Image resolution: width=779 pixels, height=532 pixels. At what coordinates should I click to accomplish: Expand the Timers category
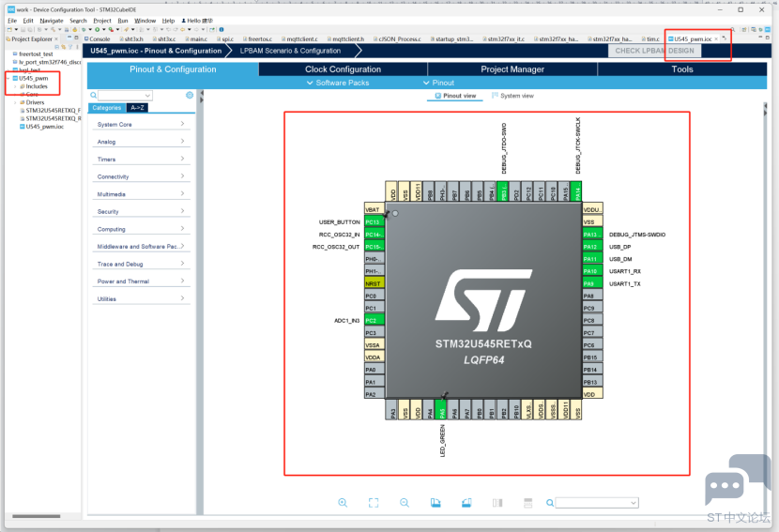141,159
